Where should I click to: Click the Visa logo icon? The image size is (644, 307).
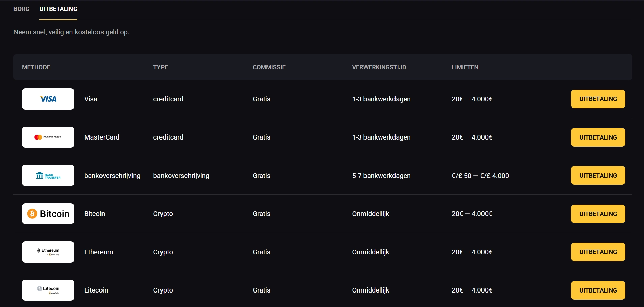tap(48, 99)
